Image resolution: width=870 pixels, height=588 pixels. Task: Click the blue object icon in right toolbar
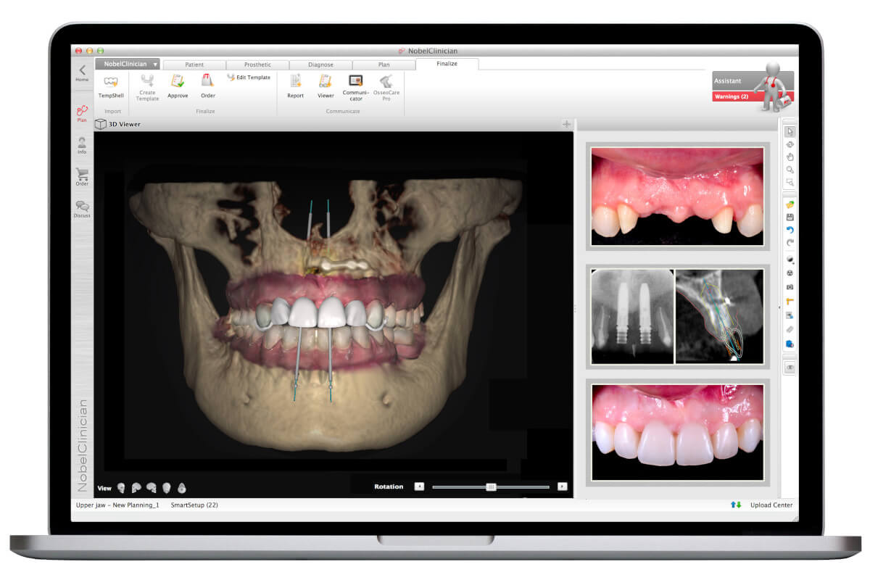click(790, 344)
